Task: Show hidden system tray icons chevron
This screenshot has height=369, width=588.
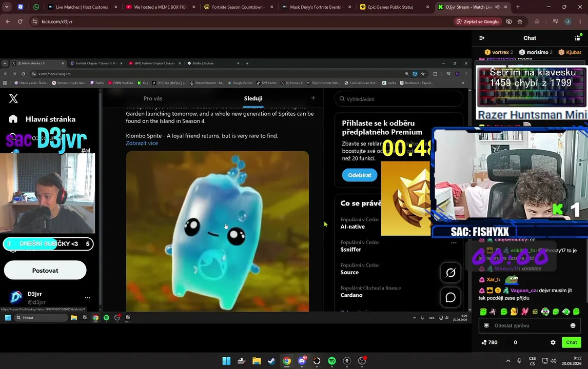Action: click(508, 361)
